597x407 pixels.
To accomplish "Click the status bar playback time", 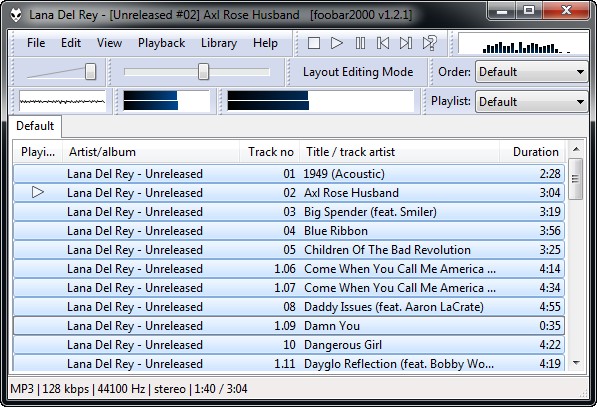I will click(x=221, y=389).
